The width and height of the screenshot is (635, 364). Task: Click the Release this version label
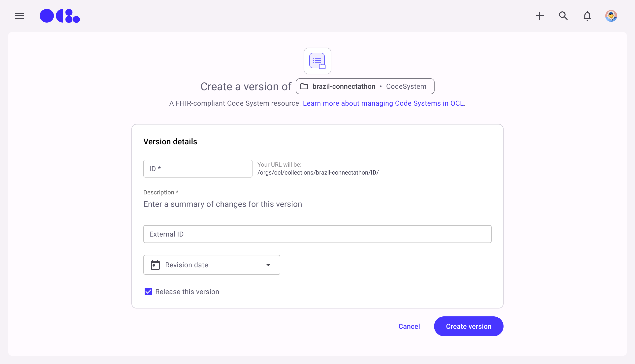pyautogui.click(x=187, y=292)
